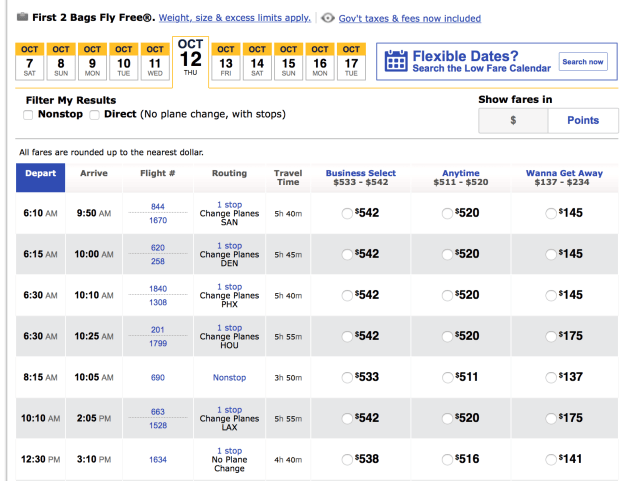This screenshot has height=481, width=624.
Task: Open flight number 620 details
Action: click(x=158, y=247)
